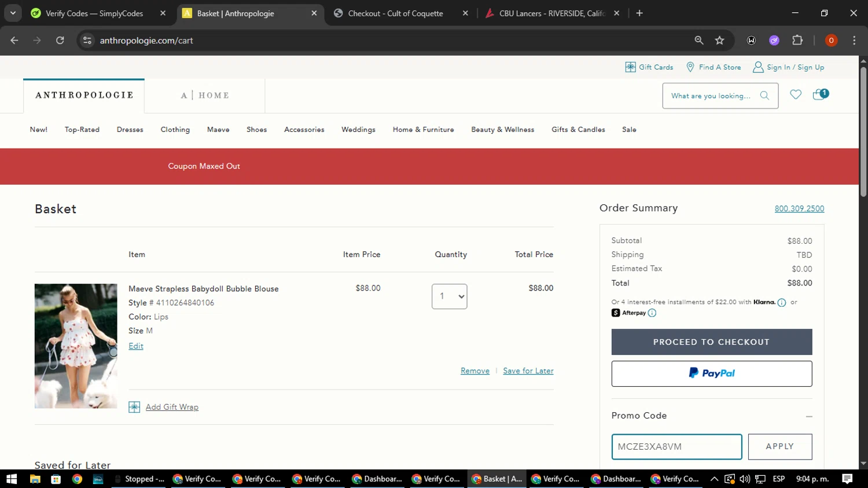Open Chrome three-dot menu
Image resolution: width=868 pixels, height=488 pixels.
click(x=854, y=40)
